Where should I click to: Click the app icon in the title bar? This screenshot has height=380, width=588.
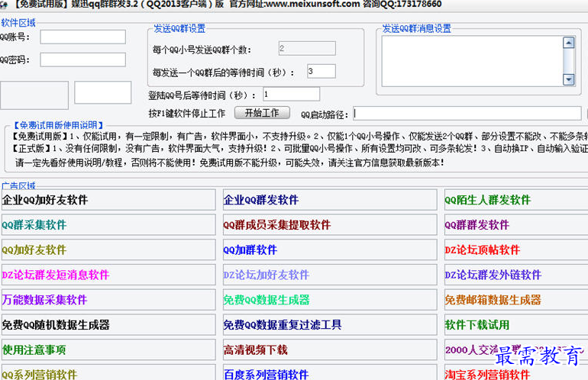[4, 4]
